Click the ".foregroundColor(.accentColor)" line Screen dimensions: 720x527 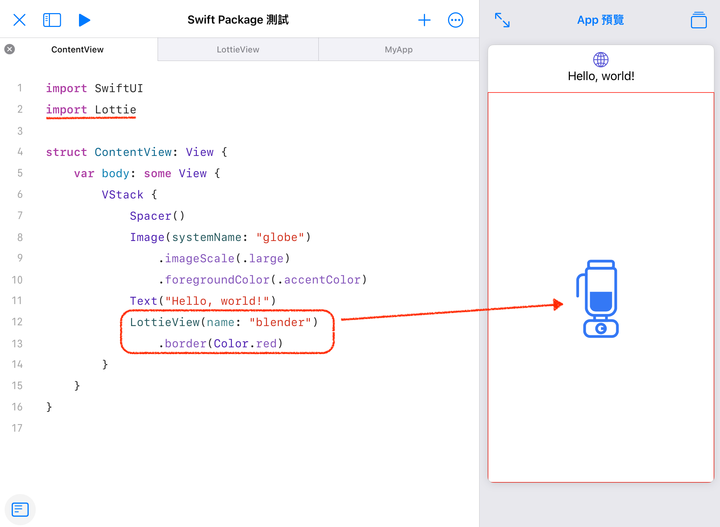click(x=263, y=280)
